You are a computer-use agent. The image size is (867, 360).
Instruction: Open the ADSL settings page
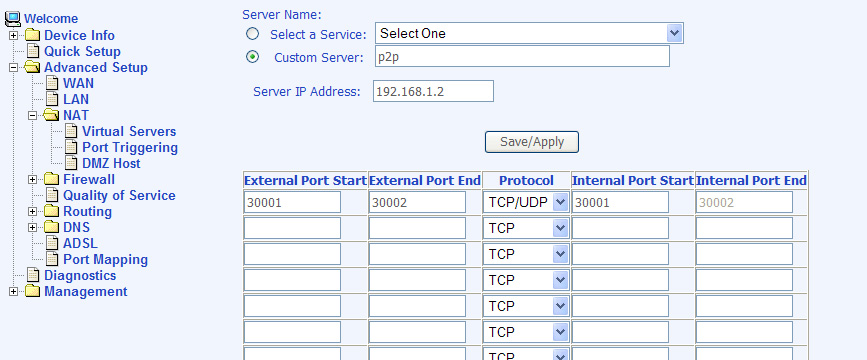[x=81, y=244]
